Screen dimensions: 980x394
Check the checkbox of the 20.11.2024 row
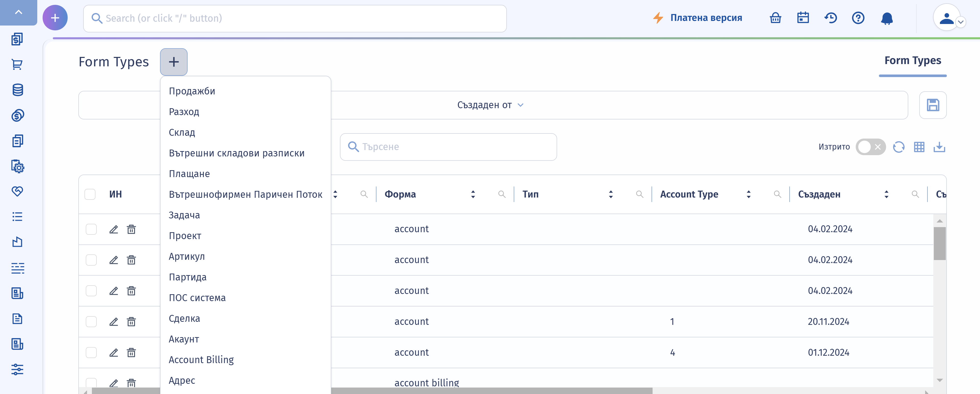point(91,322)
